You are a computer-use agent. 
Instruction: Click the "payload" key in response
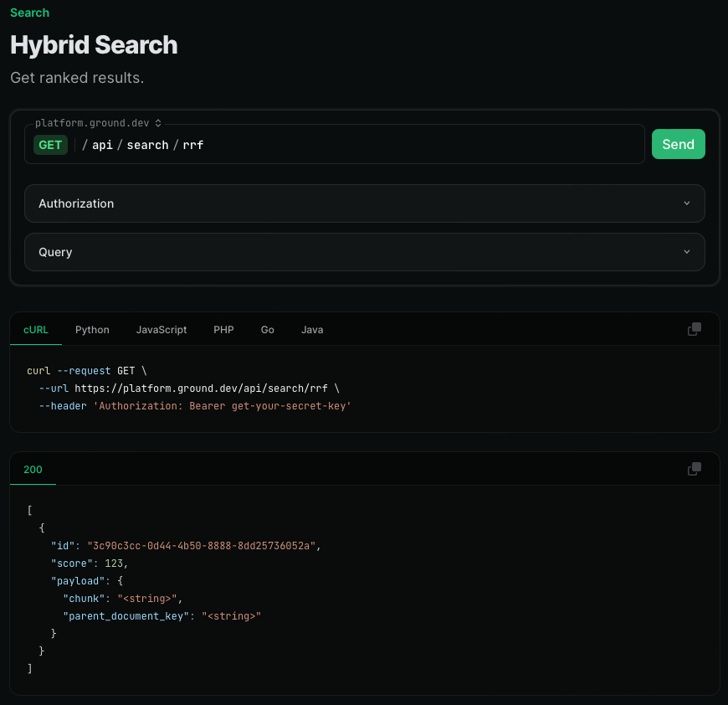click(x=78, y=581)
